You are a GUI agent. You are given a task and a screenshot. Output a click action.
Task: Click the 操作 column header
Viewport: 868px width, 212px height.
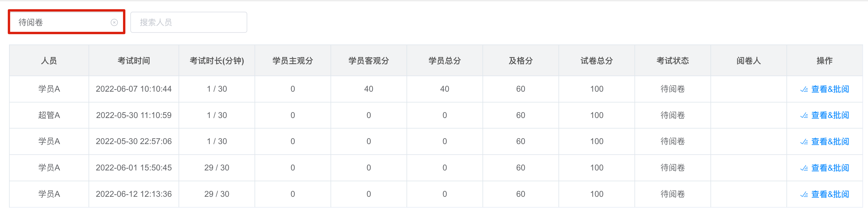(x=824, y=61)
